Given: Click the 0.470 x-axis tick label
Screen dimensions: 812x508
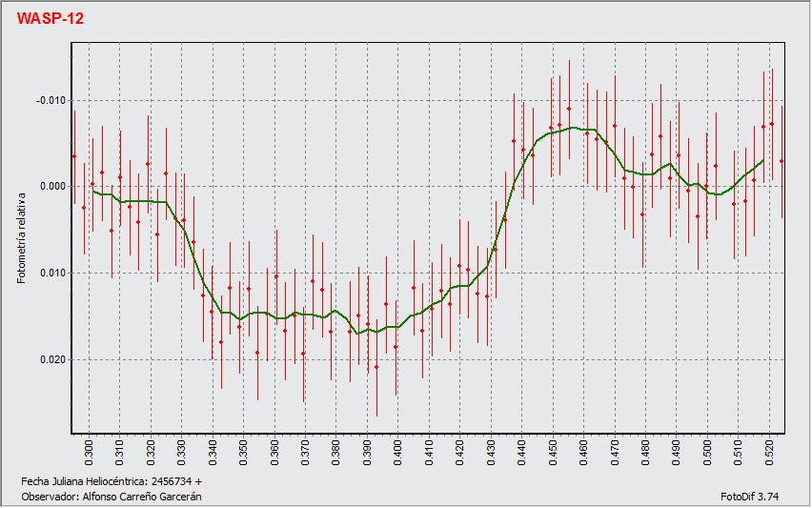Looking at the screenshot, I should coord(615,451).
